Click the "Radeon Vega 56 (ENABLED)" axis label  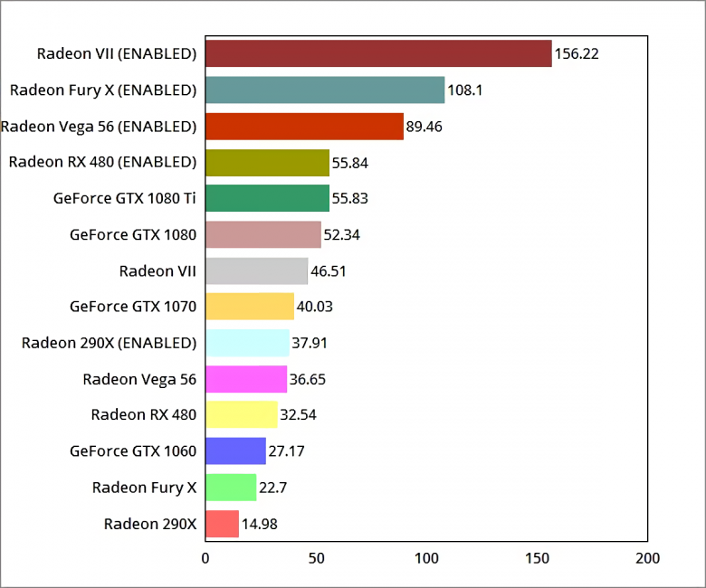(99, 126)
